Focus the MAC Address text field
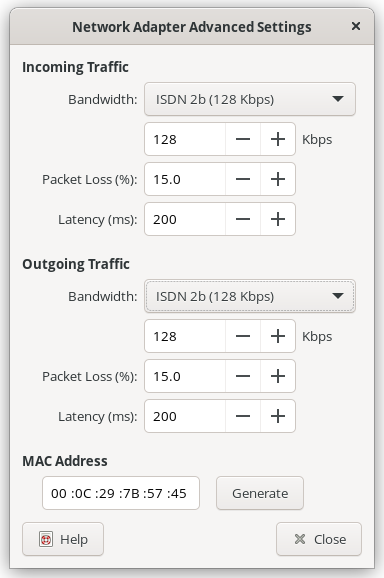The height and width of the screenshot is (578, 384). [121, 493]
